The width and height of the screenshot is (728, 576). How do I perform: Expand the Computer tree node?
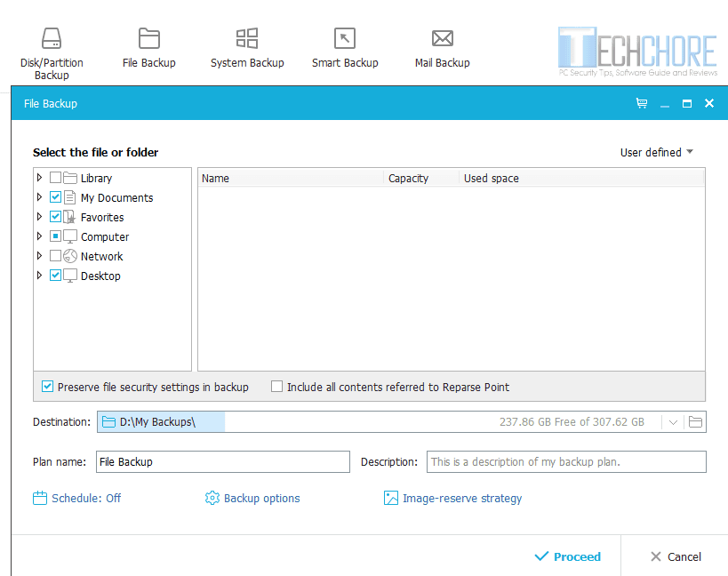(39, 236)
